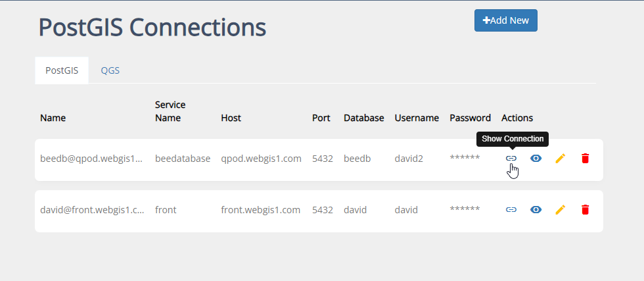
Task: Delete the front connection using trash icon
Action: pos(585,210)
